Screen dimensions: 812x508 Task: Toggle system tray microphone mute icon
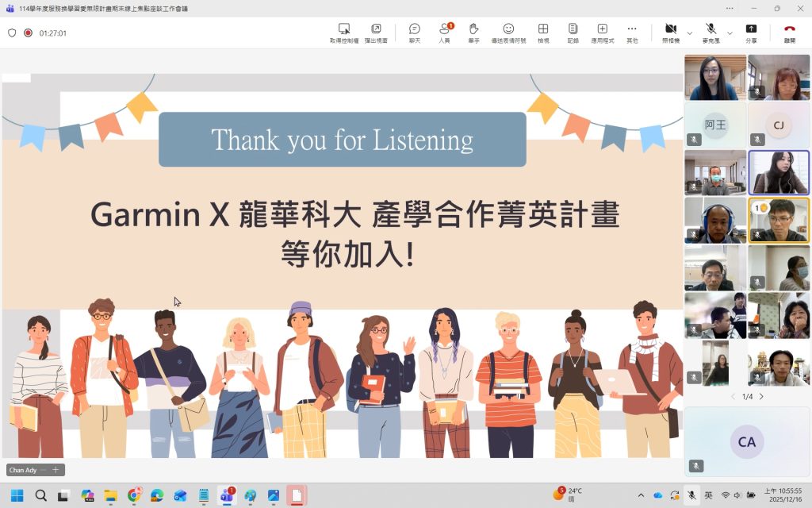pos(691,495)
